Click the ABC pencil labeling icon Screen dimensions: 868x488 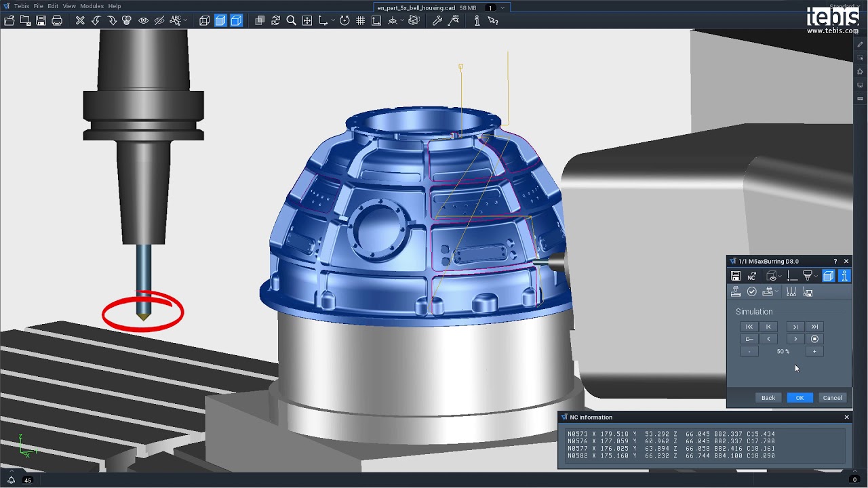tap(454, 20)
